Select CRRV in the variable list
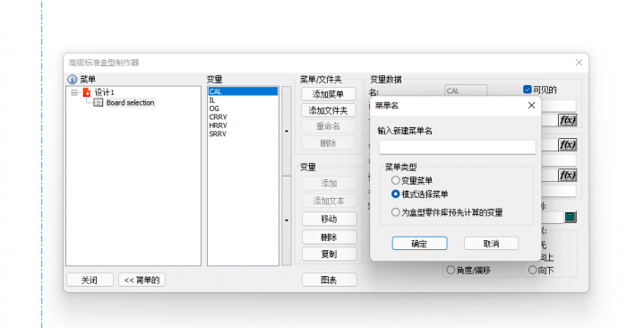644x328 pixels. [x=218, y=117]
